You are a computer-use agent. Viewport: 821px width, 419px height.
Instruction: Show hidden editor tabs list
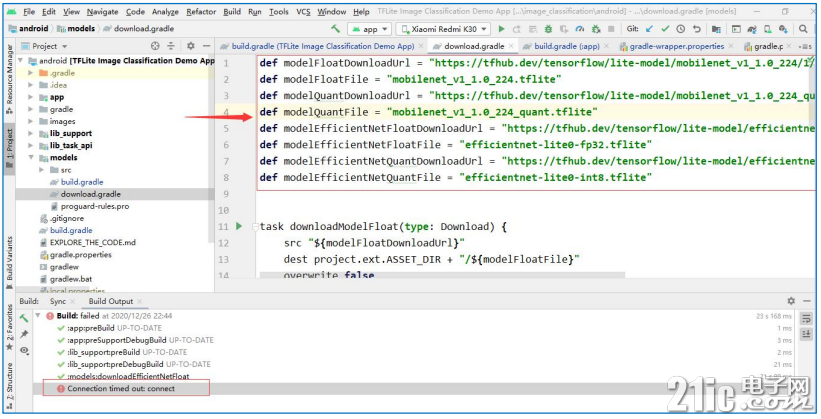[x=805, y=47]
